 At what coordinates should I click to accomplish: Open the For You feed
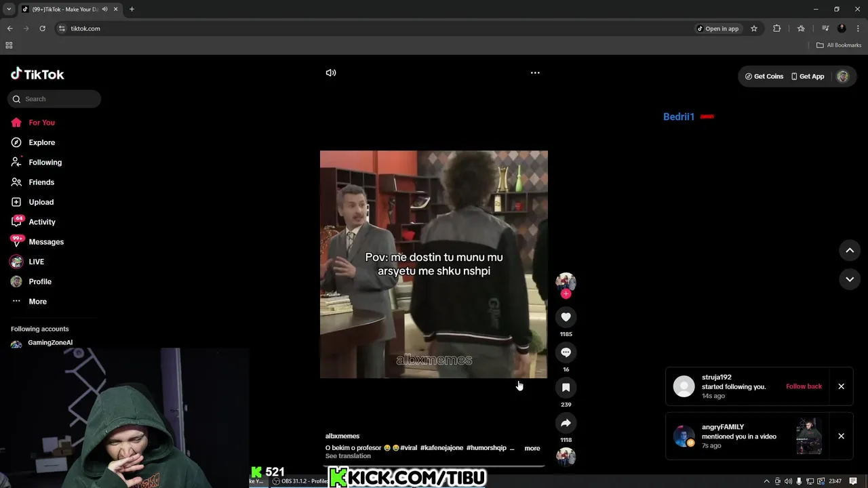click(x=42, y=123)
